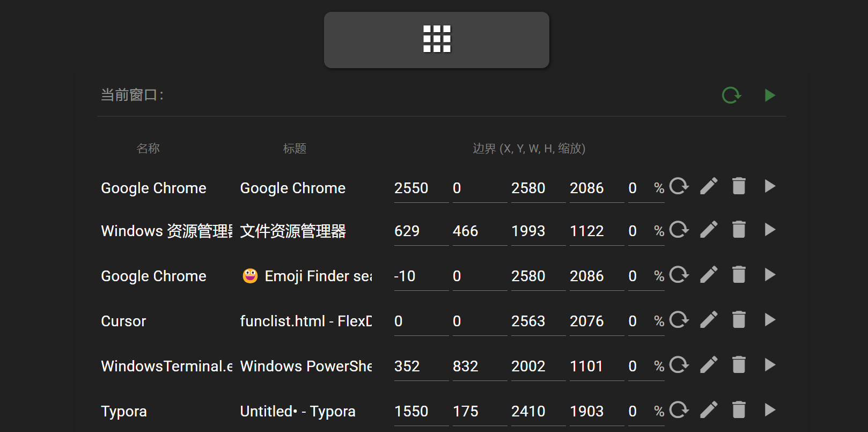Screen dimensions: 868x432
Task: Click the green play icon in header
Action: click(x=770, y=96)
